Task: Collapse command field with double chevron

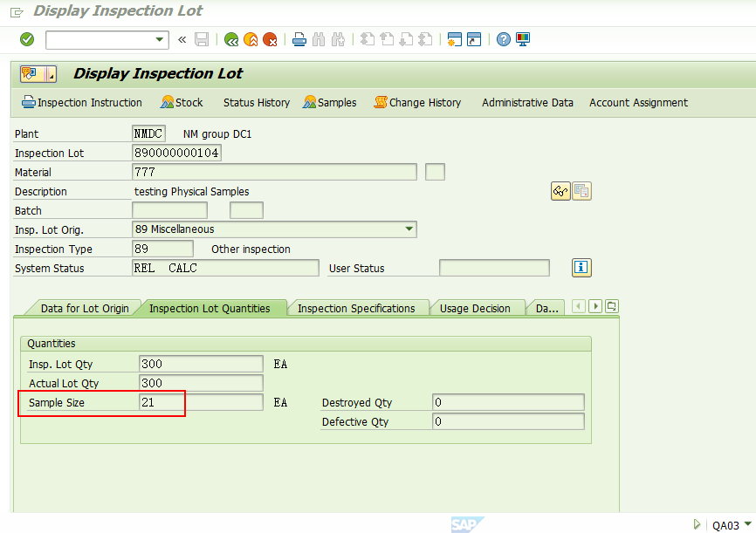Action: pos(182,39)
